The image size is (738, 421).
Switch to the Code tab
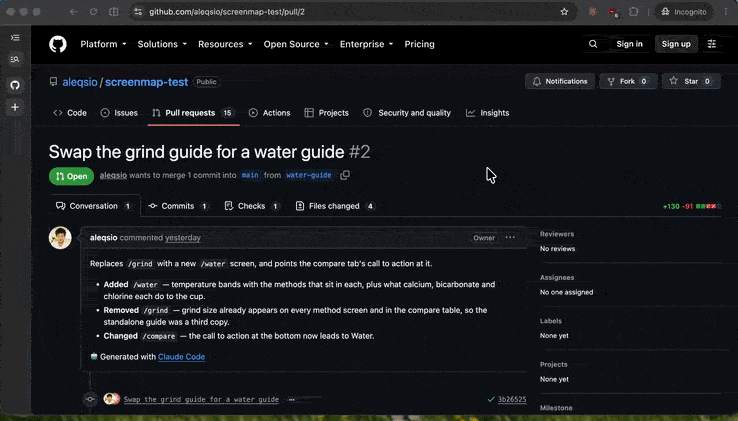click(70, 113)
